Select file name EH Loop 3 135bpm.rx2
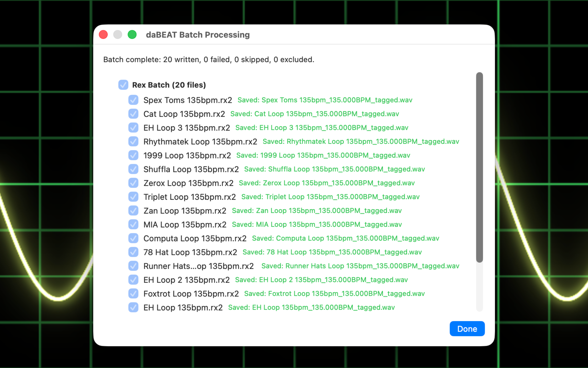588x368 pixels. click(x=187, y=128)
